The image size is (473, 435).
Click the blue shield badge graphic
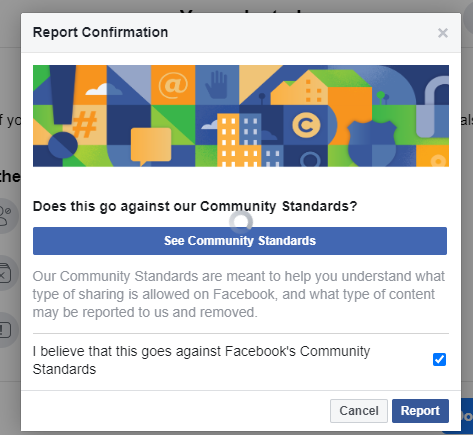point(372,143)
